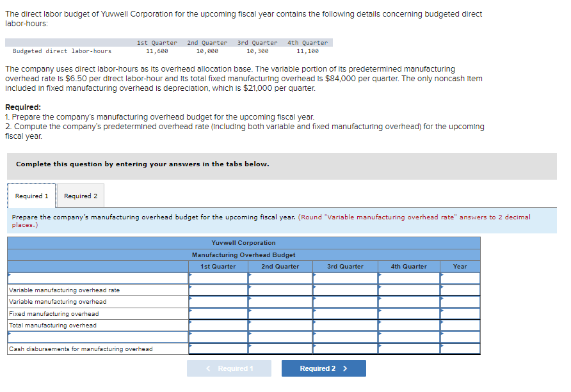Switch to the Required 1 tab
Image resolution: width=571 pixels, height=392 pixels.
click(x=31, y=196)
